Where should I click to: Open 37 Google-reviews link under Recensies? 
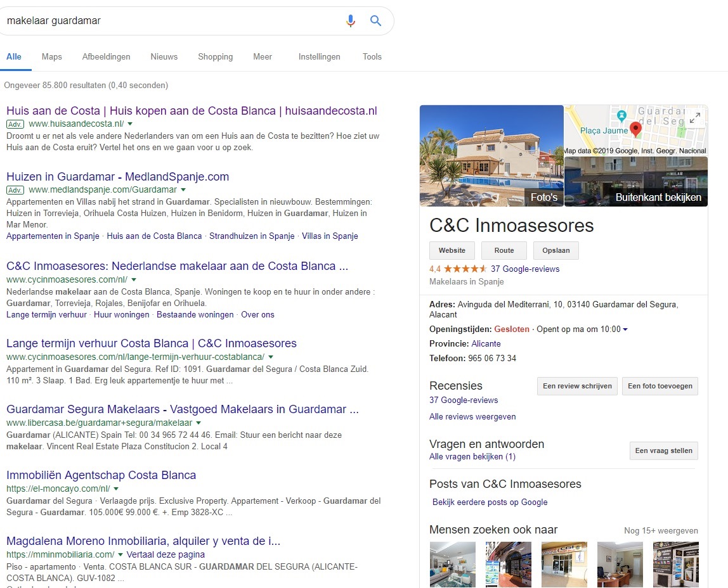click(x=464, y=400)
